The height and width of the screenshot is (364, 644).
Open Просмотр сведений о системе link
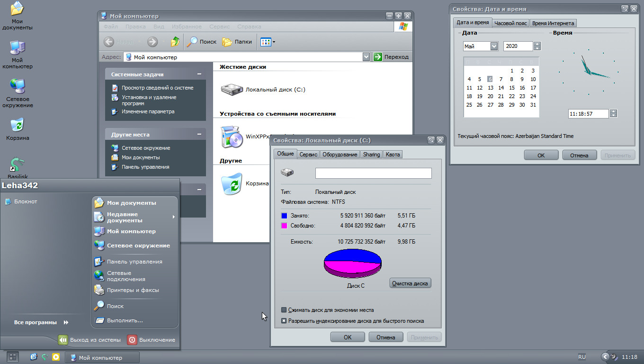(157, 88)
